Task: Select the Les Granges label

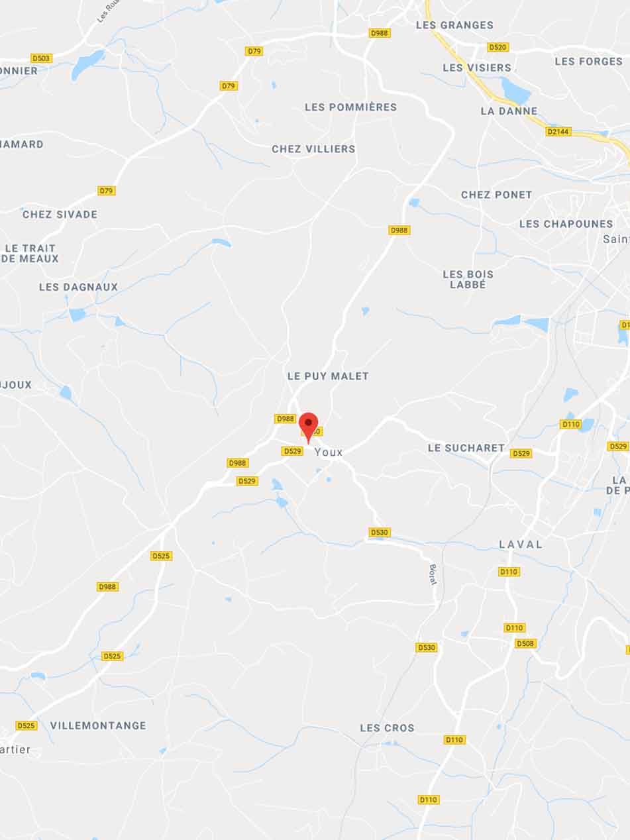Action: tap(454, 25)
